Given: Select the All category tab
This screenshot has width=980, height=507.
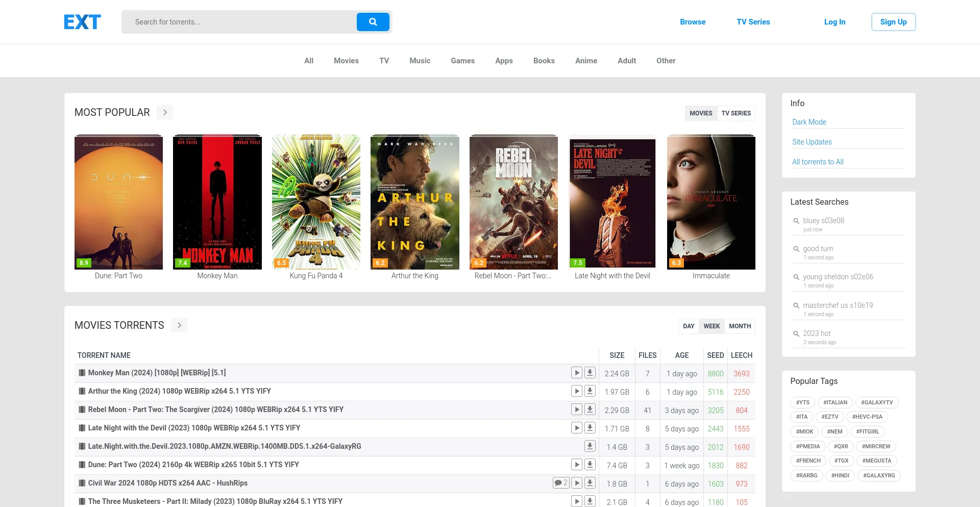Looking at the screenshot, I should point(309,61).
